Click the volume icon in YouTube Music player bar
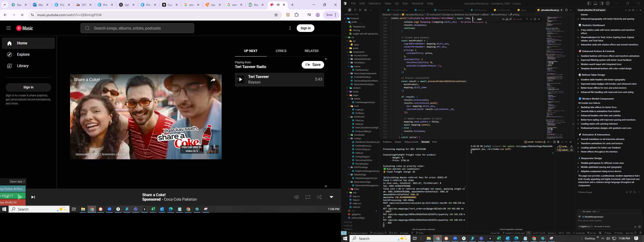Viewport: 644px width, 242px height. pos(296,197)
